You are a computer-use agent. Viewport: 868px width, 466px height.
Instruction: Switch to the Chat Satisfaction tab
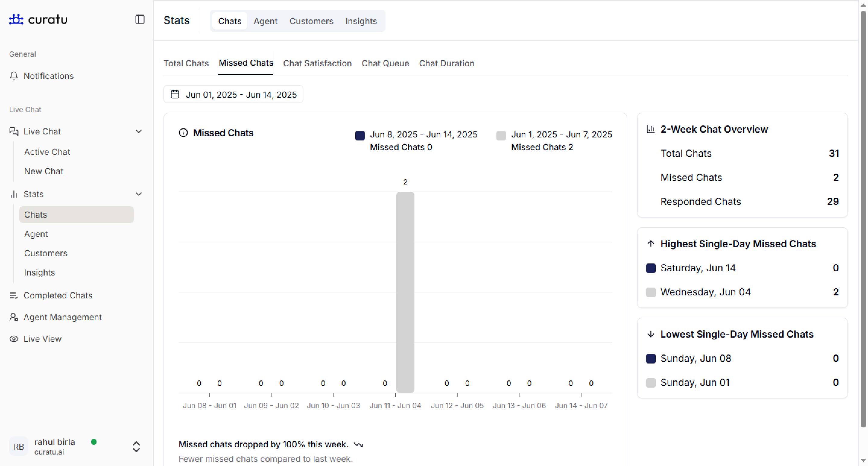pos(317,63)
